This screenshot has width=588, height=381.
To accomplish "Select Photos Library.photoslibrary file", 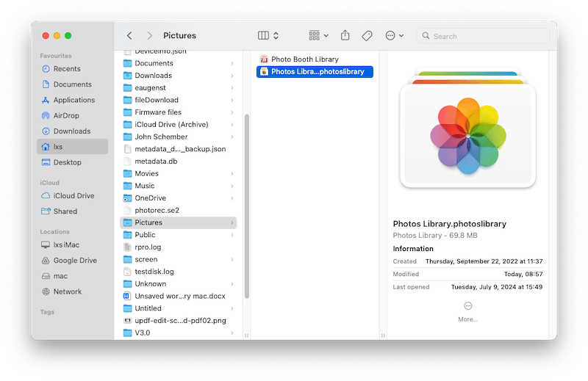I will (x=316, y=72).
